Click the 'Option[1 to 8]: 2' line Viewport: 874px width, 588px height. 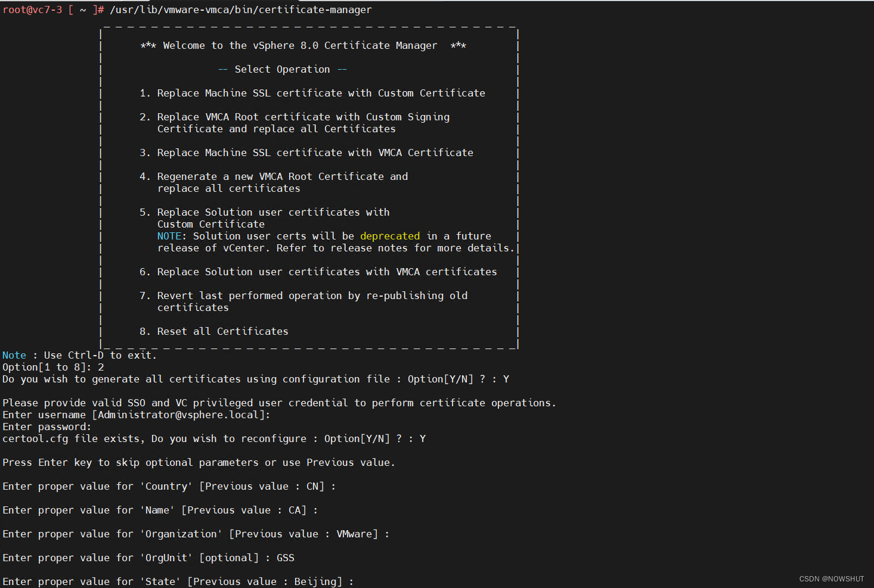pyautogui.click(x=53, y=367)
